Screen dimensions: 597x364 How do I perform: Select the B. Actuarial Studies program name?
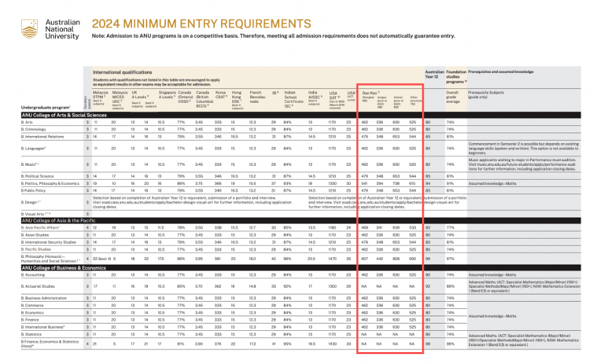38,286
